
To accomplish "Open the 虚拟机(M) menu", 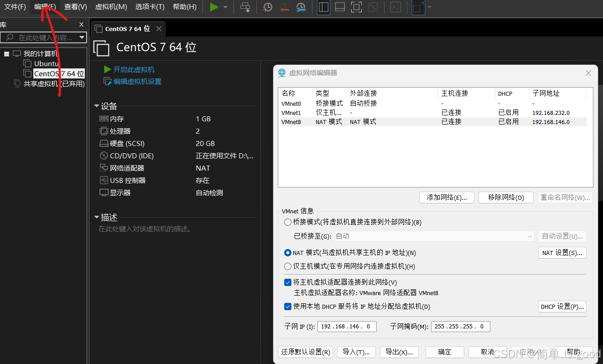I will click(111, 7).
